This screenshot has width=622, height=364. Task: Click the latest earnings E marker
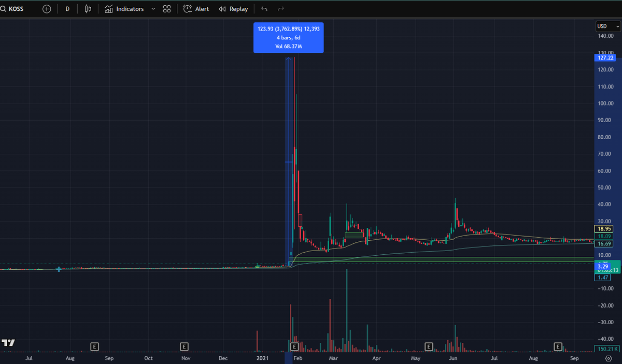click(558, 346)
